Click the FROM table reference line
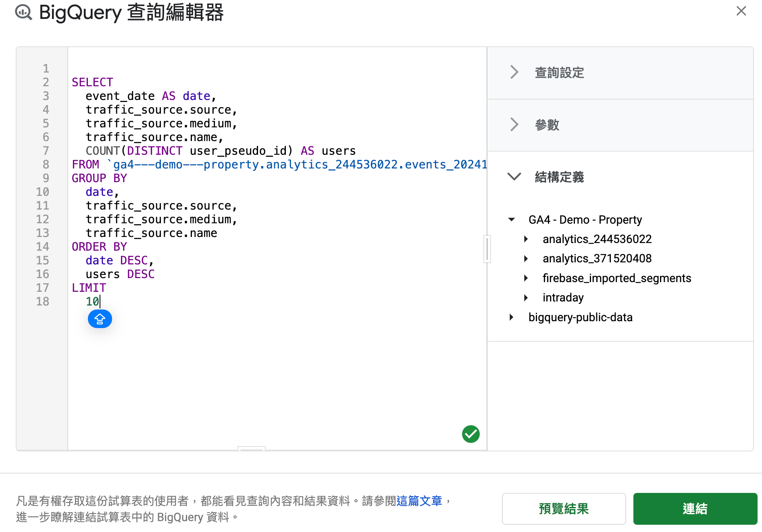 (279, 164)
